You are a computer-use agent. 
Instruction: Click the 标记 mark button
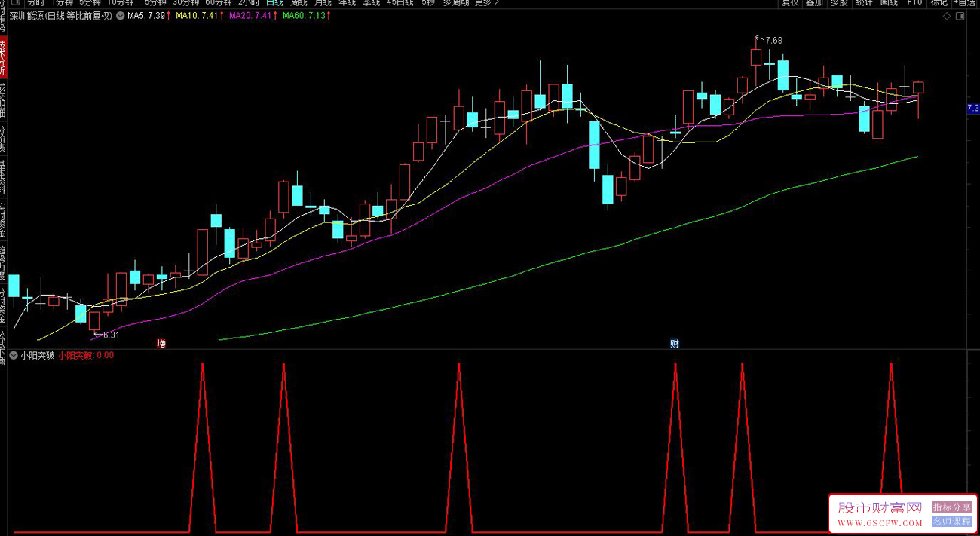[939, 2]
